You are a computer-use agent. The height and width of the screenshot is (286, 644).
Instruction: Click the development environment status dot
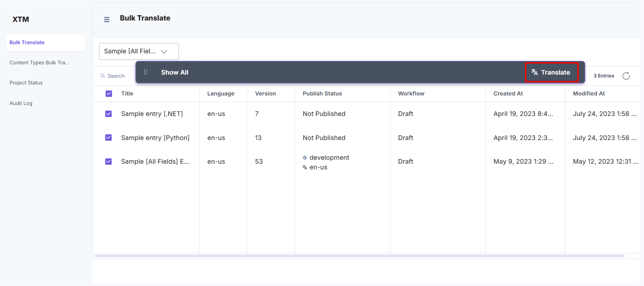click(x=305, y=158)
